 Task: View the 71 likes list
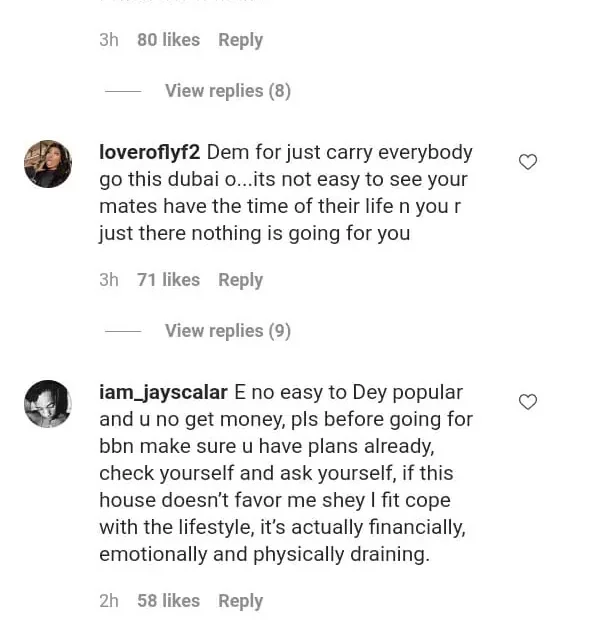tap(168, 280)
